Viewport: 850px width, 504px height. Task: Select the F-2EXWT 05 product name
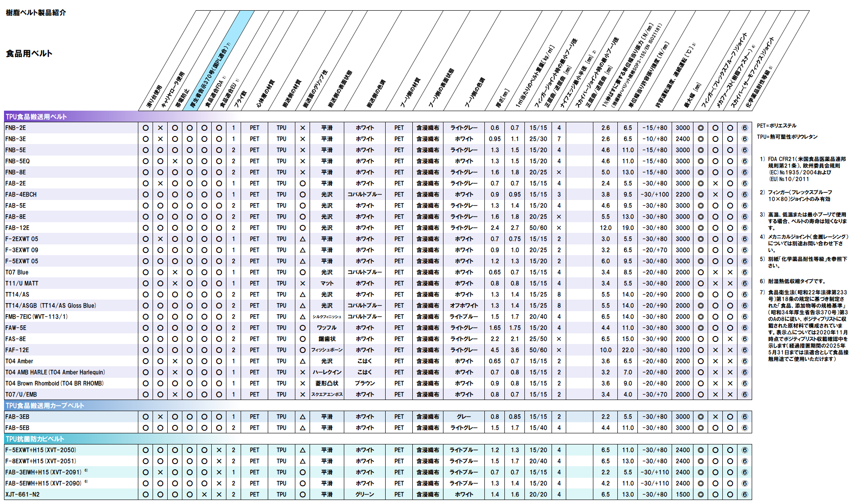[22, 239]
